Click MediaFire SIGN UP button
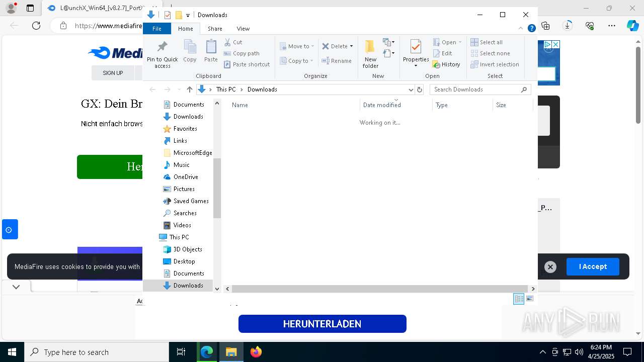The height and width of the screenshot is (362, 644). (x=113, y=73)
